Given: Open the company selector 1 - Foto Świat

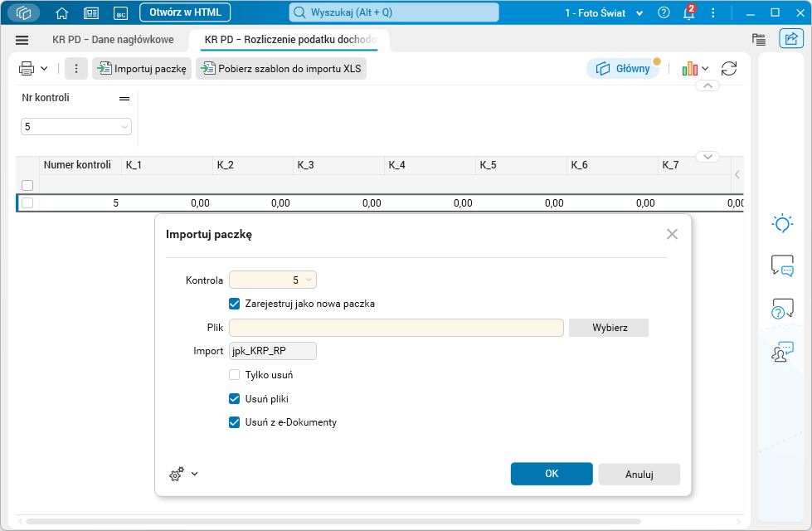Looking at the screenshot, I should 604,13.
